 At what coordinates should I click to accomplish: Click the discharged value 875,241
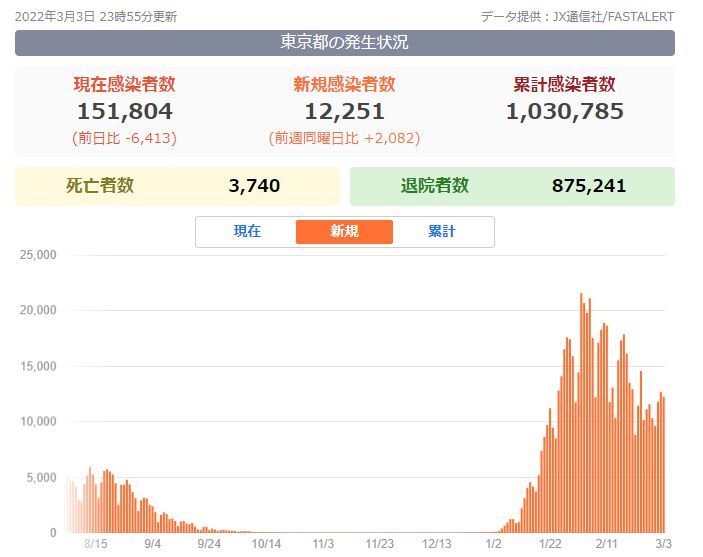click(589, 186)
